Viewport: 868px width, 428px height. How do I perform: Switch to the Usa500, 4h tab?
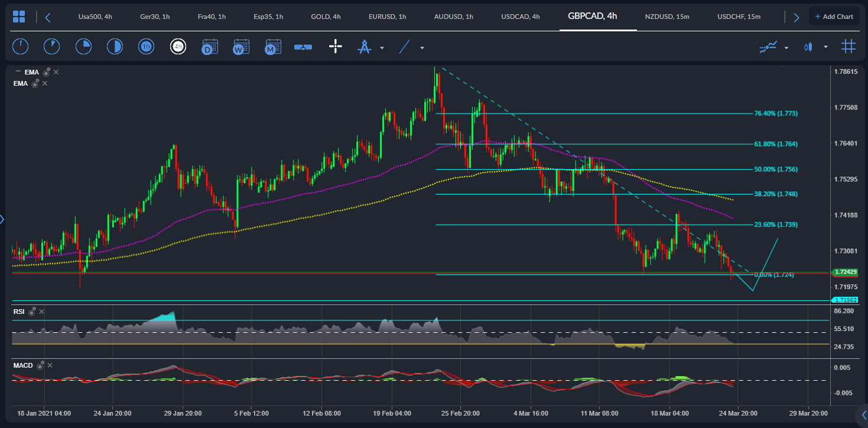[95, 17]
